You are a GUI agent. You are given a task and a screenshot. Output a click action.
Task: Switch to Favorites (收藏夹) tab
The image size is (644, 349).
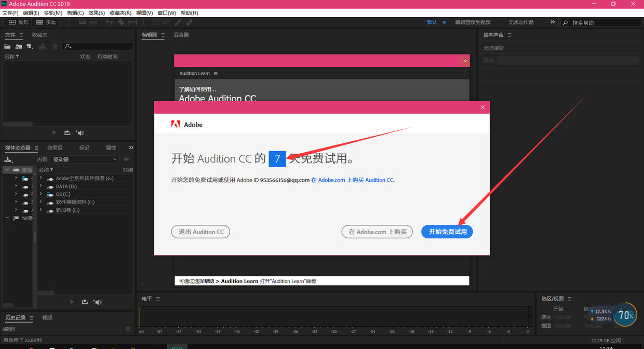coord(39,35)
